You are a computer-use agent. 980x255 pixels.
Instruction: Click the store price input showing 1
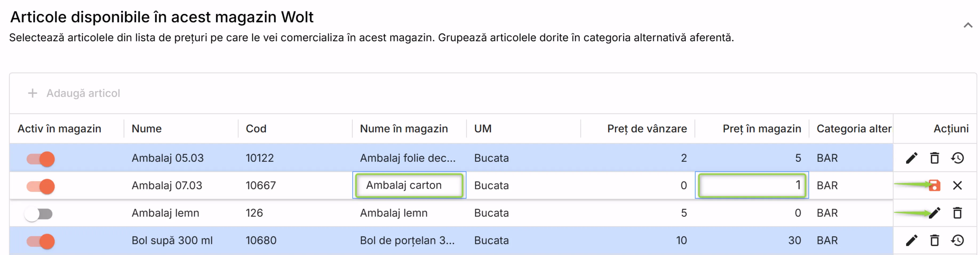click(752, 185)
